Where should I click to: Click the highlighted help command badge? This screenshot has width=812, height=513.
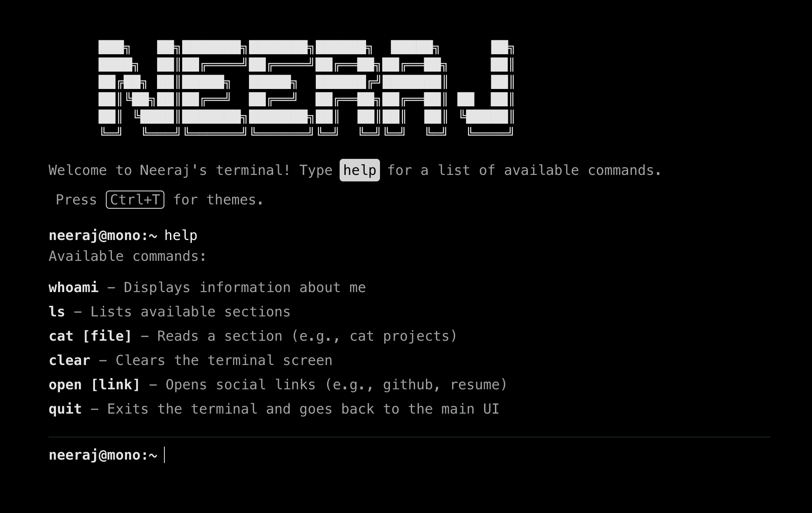point(360,170)
